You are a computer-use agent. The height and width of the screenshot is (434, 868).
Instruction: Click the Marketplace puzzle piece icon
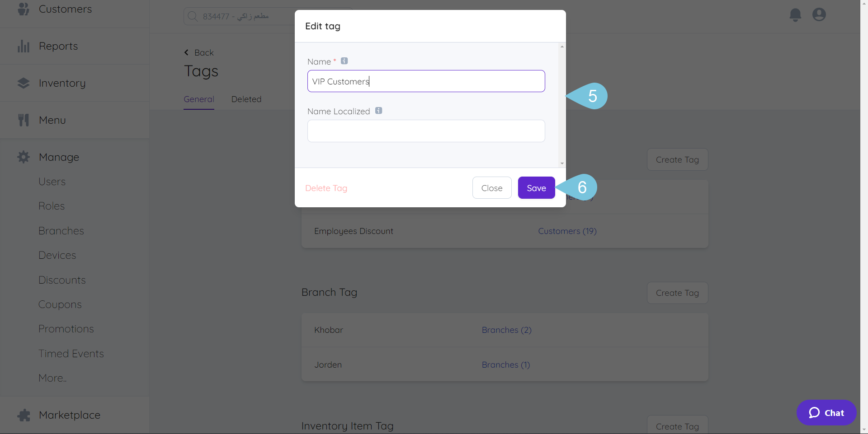point(24,415)
